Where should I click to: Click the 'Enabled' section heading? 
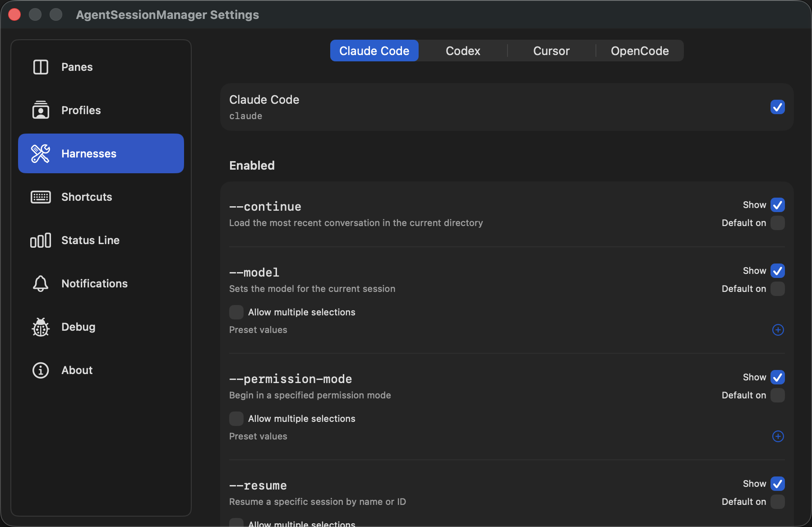252,166
